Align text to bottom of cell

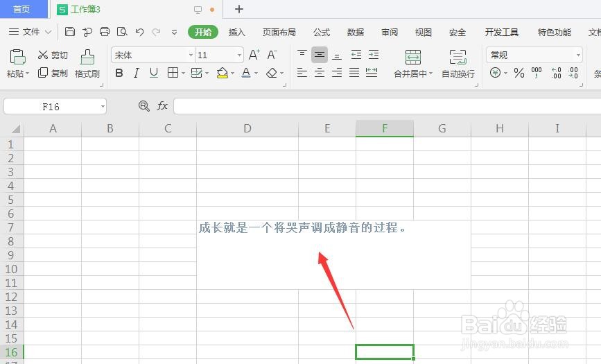[x=337, y=55]
